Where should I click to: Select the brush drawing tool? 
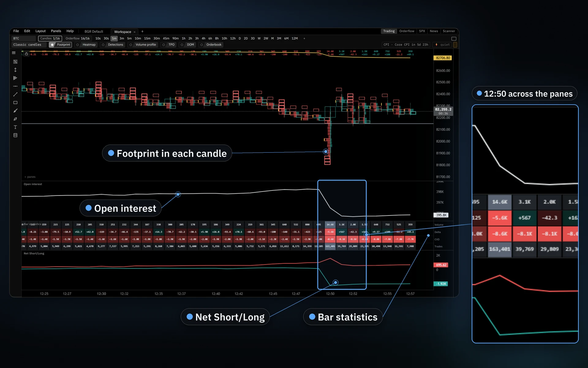coord(15,111)
